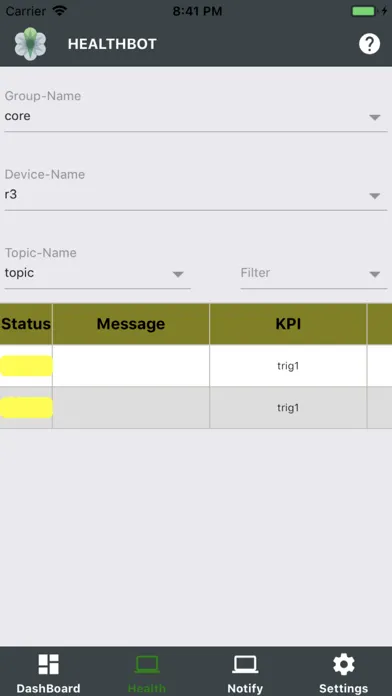Select the 'core' group value

point(18,116)
